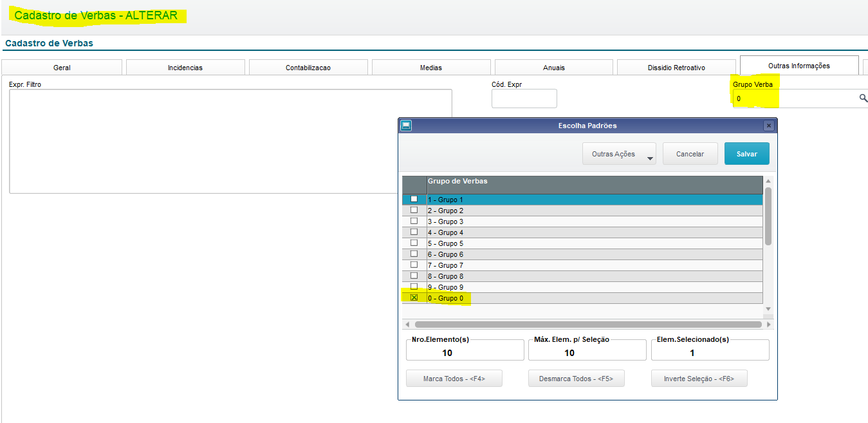Click the horizontal scroll left arrow
The image size is (868, 423).
407,324
